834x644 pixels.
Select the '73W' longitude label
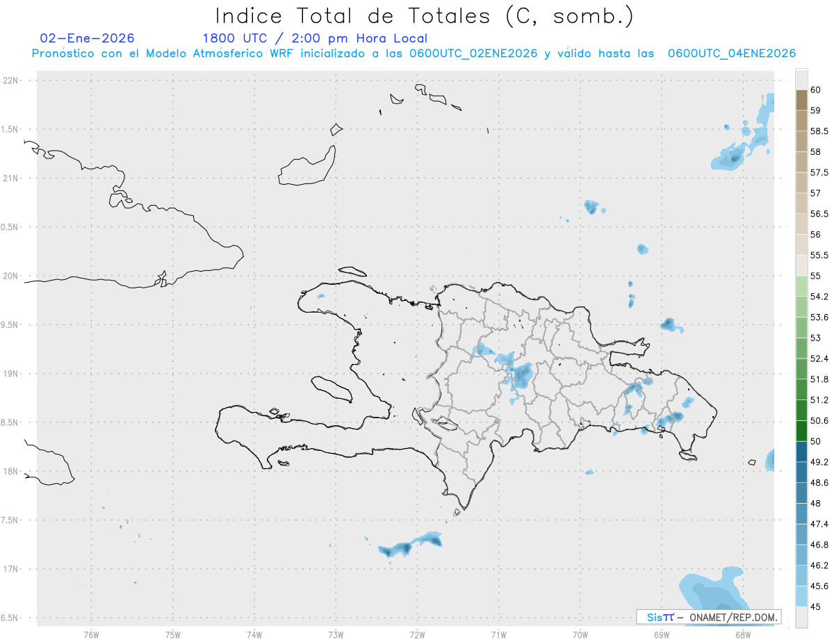pos(336,635)
